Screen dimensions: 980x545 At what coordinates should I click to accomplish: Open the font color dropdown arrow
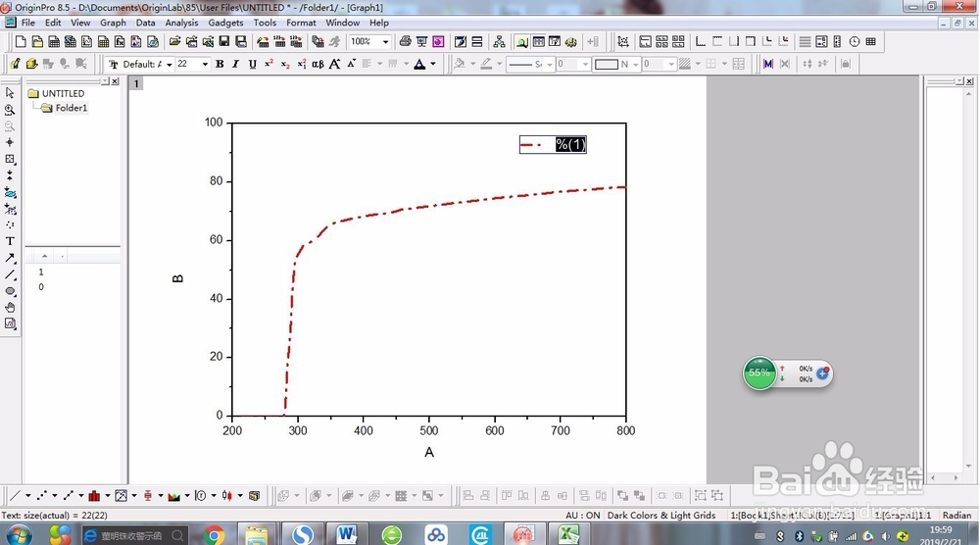point(432,64)
